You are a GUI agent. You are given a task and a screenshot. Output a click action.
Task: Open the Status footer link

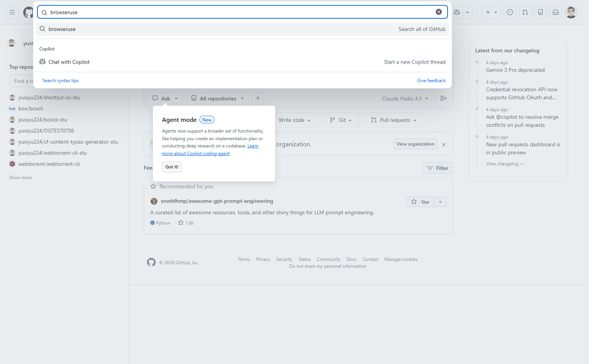point(305,259)
